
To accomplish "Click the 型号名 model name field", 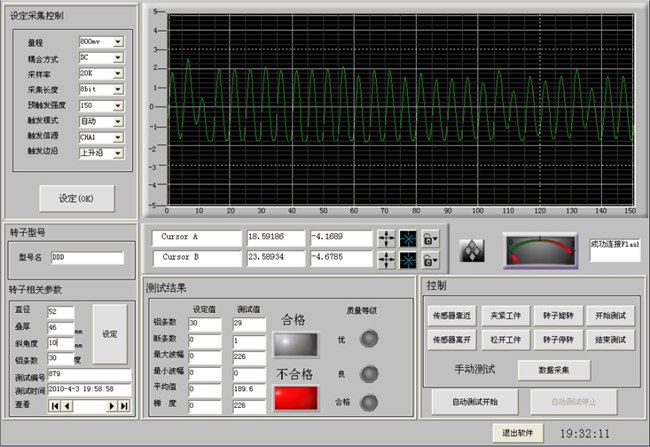I will point(85,257).
